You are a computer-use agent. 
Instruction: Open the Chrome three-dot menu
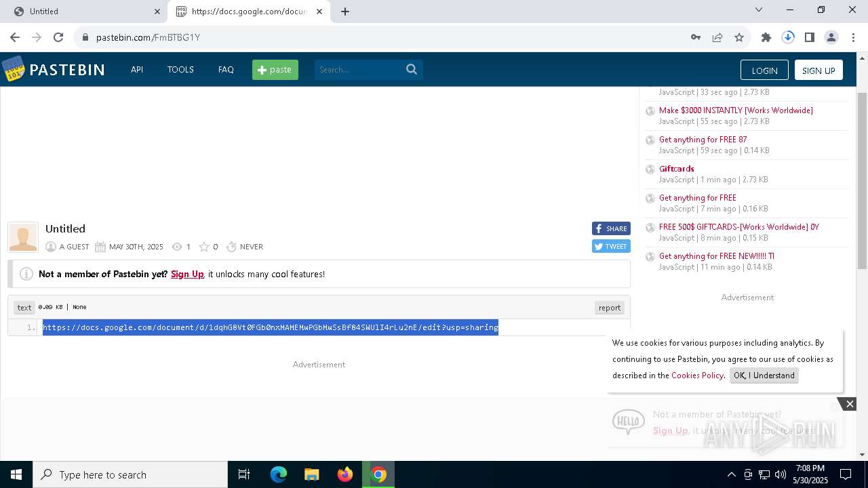(853, 37)
